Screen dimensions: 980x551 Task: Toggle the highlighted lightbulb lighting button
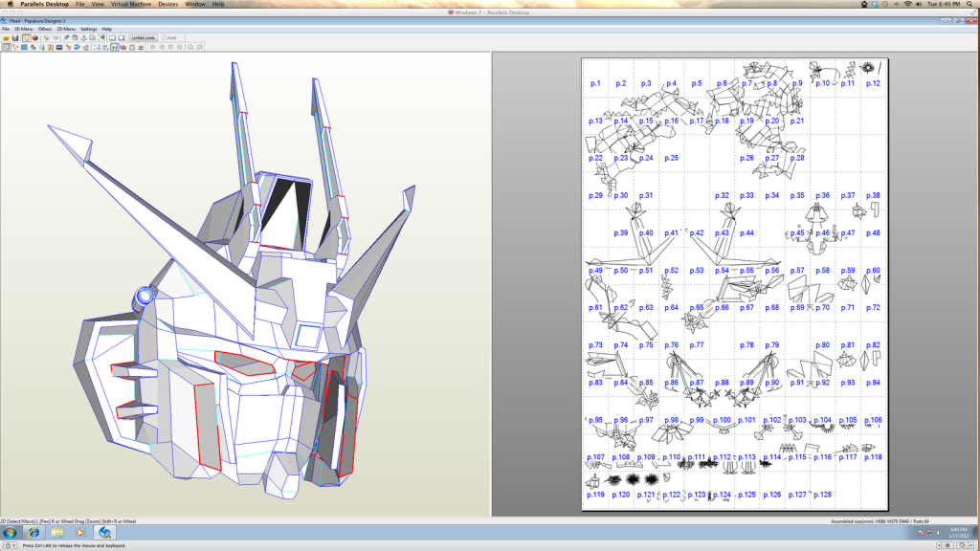[25, 37]
